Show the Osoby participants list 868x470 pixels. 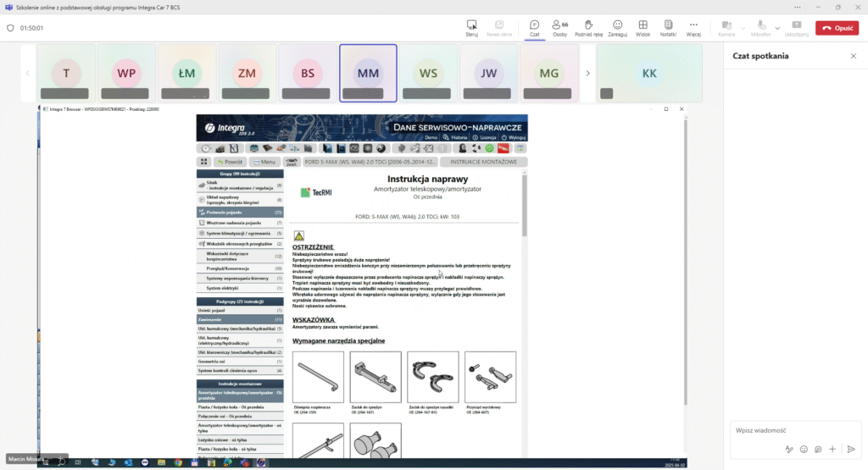pyautogui.click(x=559, y=28)
